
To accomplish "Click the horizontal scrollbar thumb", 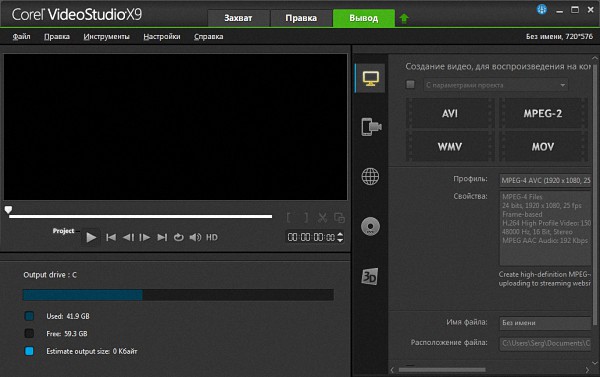I will [x=442, y=370].
